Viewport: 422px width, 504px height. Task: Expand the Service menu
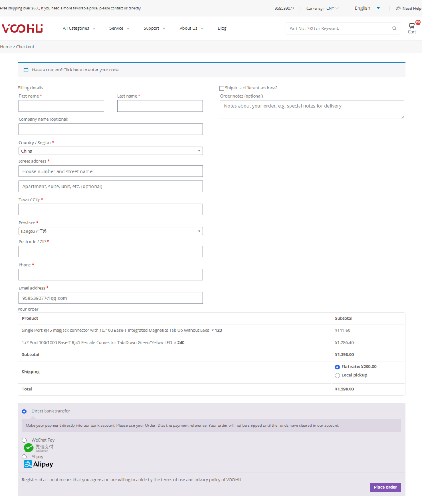(x=119, y=28)
